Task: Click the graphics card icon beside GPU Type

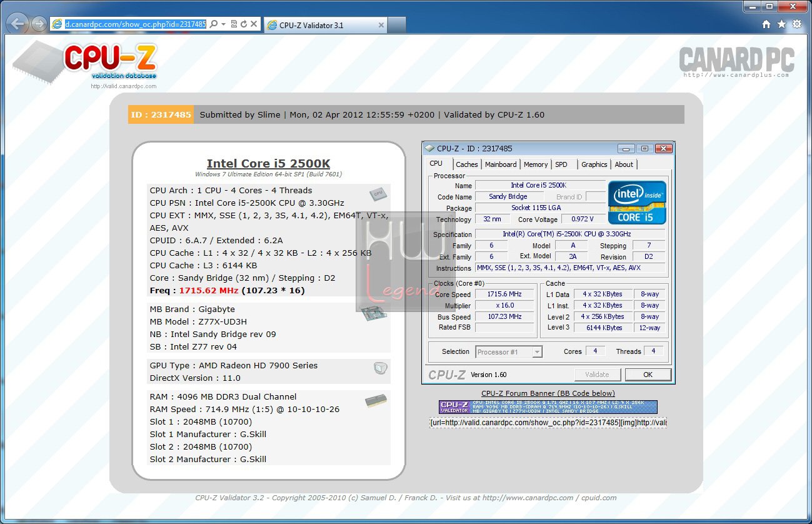Action: coord(380,368)
